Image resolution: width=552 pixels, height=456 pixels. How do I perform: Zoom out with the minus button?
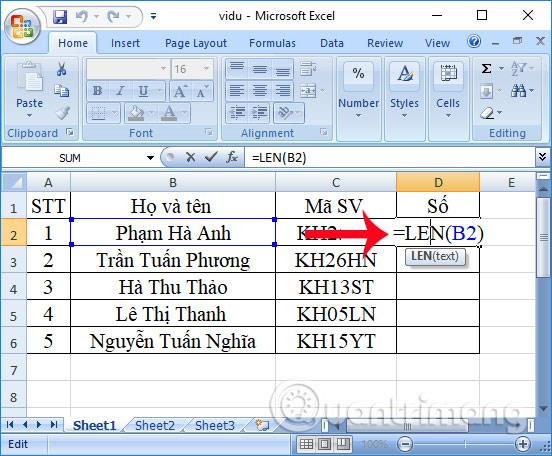click(x=405, y=444)
